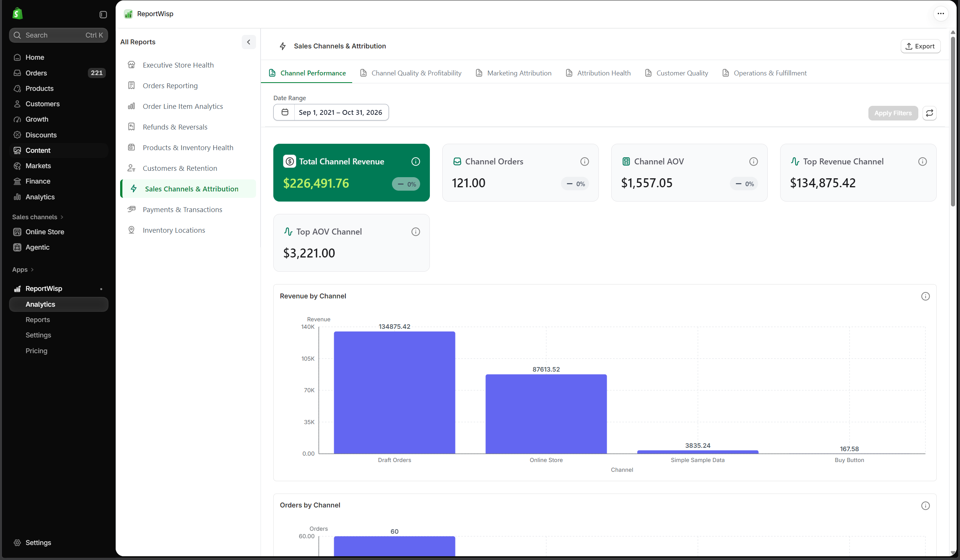Expand the Sales channels section
This screenshot has height=560, width=960.
[38, 217]
